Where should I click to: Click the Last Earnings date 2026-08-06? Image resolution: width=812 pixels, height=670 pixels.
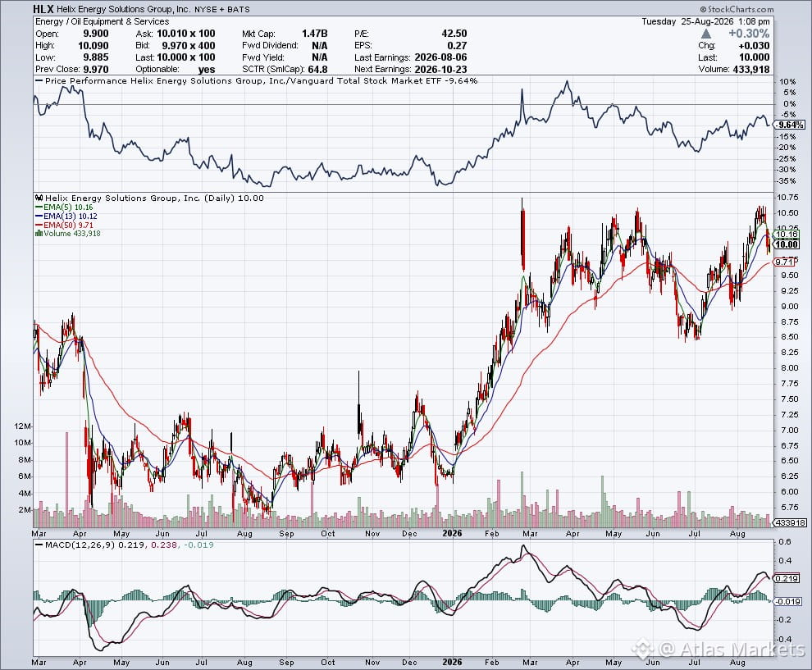click(440, 57)
